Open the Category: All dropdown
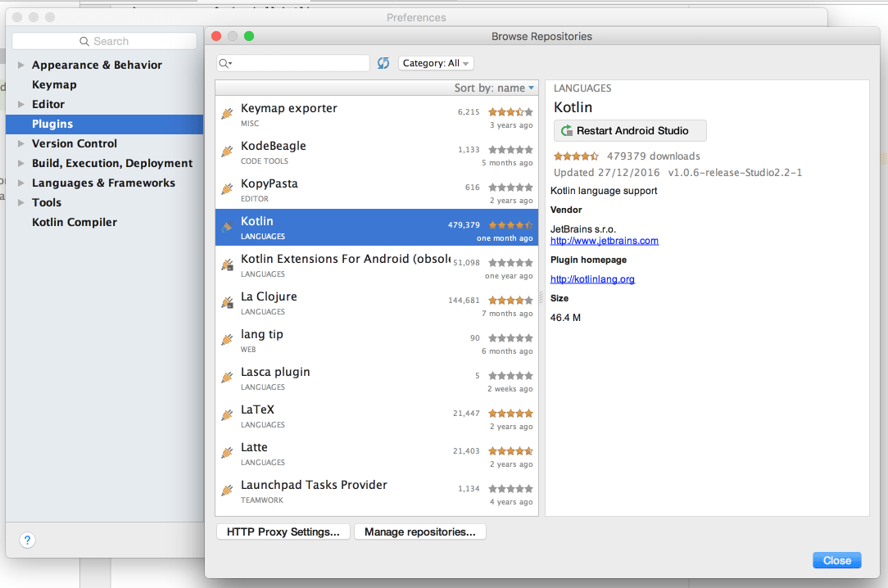 pyautogui.click(x=436, y=63)
